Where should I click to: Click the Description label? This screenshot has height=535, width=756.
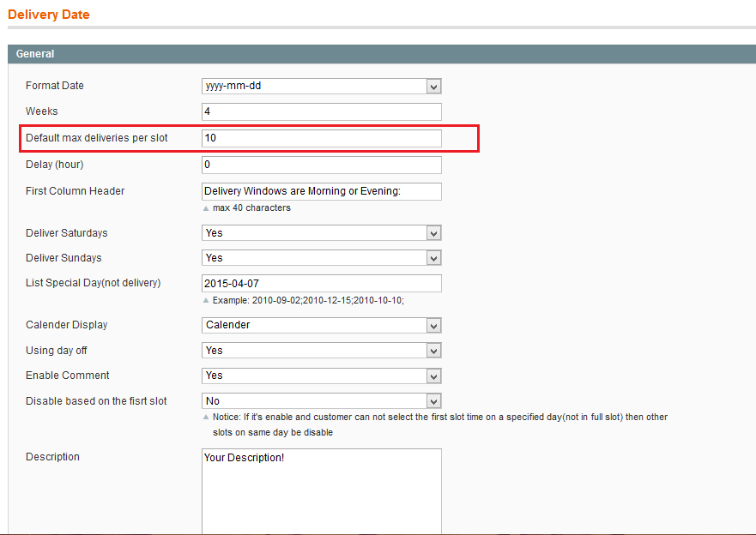52,457
